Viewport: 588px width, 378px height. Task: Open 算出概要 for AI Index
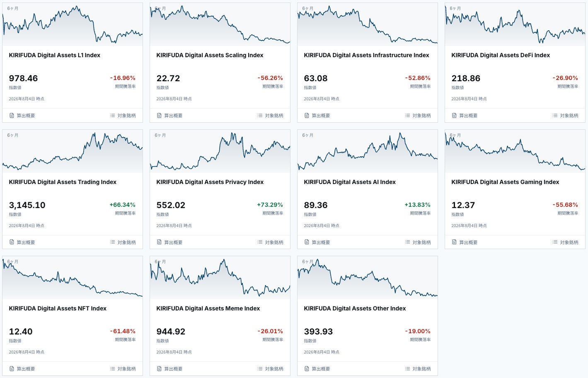coord(317,242)
